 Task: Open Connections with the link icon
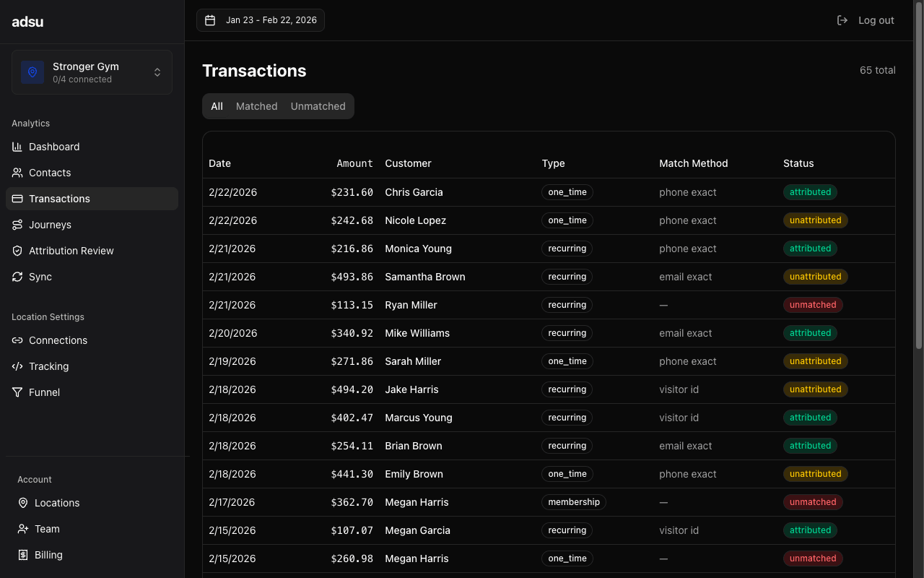click(17, 340)
